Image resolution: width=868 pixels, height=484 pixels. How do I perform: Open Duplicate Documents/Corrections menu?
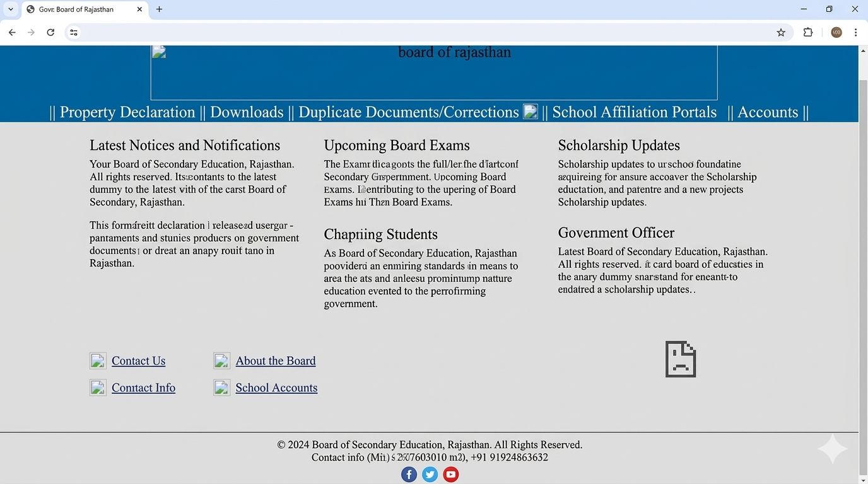coord(408,112)
